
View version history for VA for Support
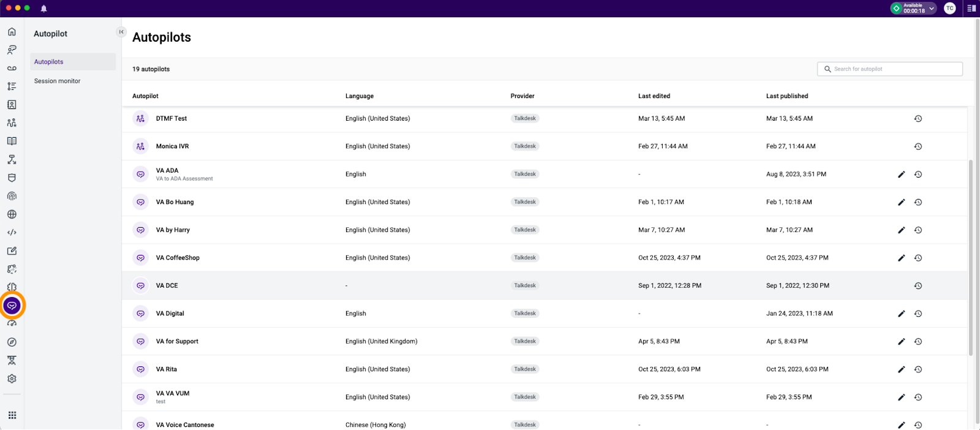click(918, 342)
